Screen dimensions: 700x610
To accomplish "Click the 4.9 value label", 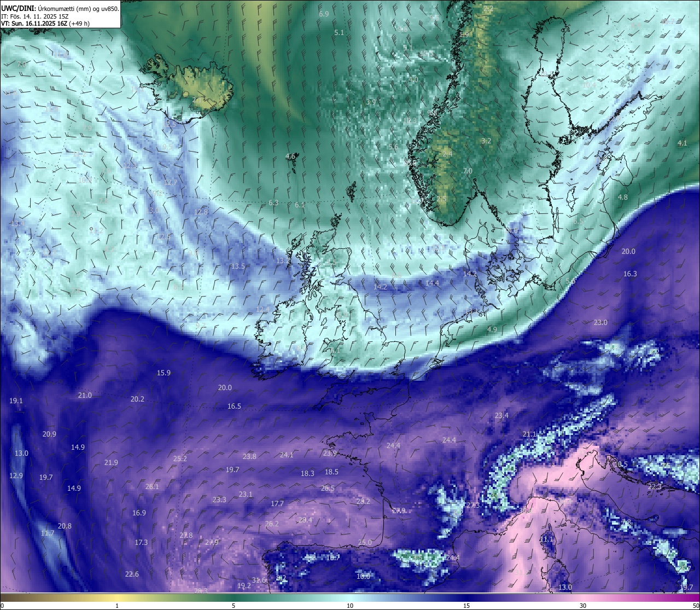I will (492, 329).
